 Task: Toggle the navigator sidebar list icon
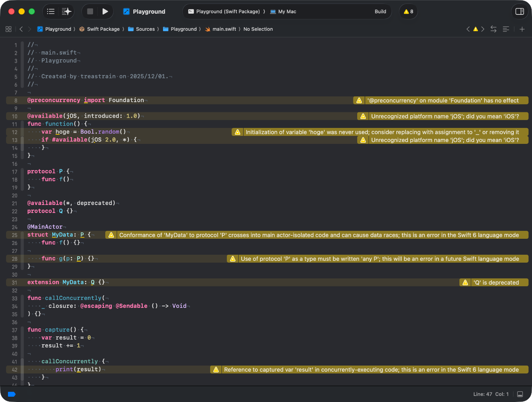[51, 11]
